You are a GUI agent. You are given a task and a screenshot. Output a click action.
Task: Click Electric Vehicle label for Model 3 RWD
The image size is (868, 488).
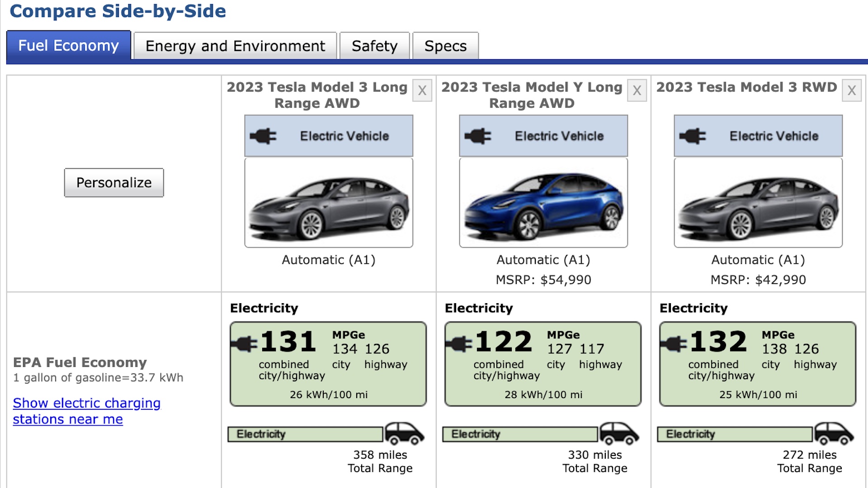point(774,136)
